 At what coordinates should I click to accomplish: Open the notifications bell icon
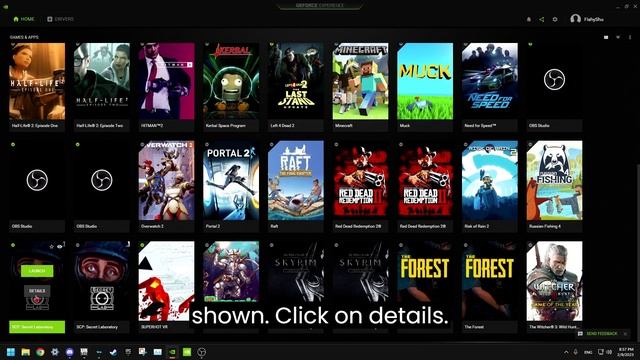pos(529,19)
